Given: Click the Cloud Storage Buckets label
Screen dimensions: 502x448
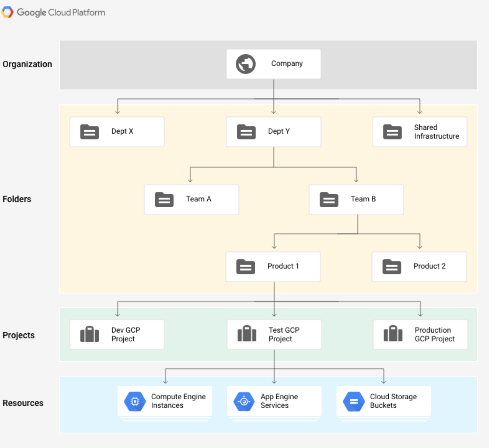Looking at the screenshot, I should click(393, 401).
